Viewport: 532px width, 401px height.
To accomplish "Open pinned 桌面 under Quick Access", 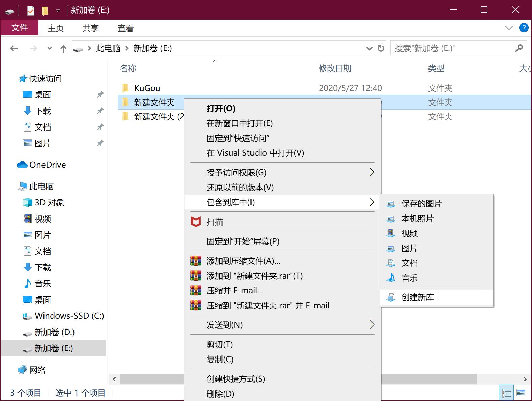I will (x=42, y=95).
